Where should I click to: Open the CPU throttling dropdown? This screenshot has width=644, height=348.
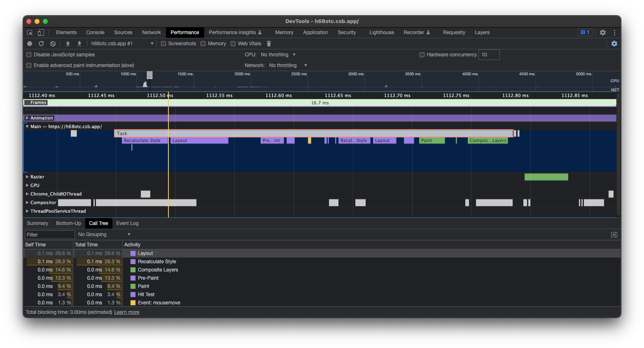(278, 55)
